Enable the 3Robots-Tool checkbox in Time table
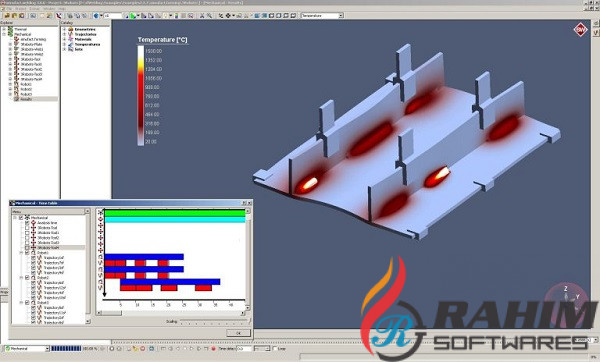The height and width of the screenshot is (362, 600). 27,228
